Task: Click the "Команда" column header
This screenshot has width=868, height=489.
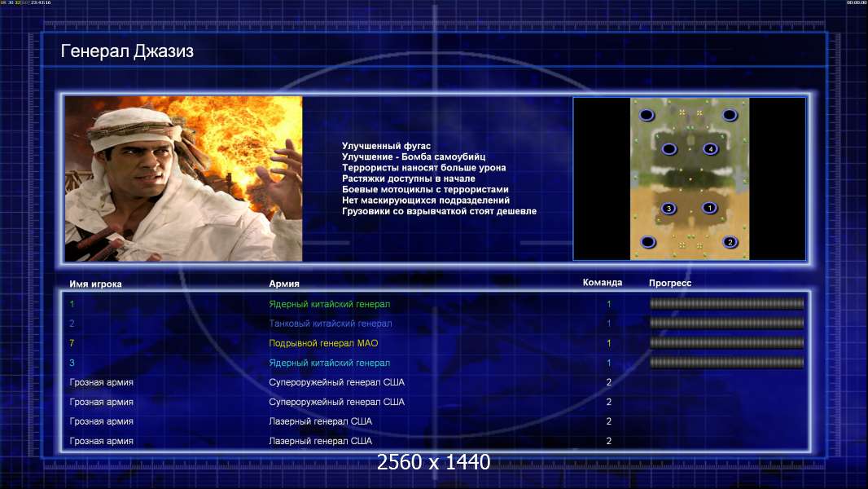Action: [603, 283]
